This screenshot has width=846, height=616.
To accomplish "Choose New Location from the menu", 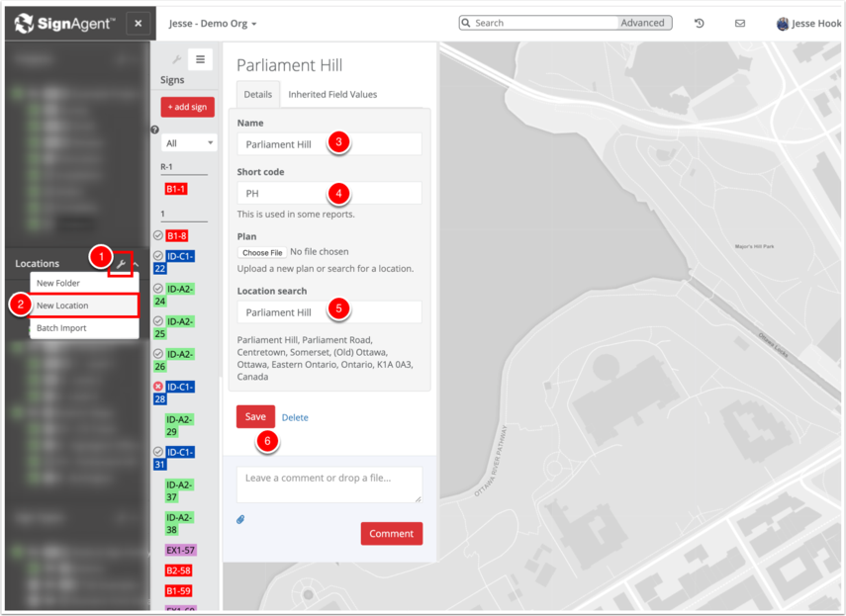I will click(x=84, y=306).
